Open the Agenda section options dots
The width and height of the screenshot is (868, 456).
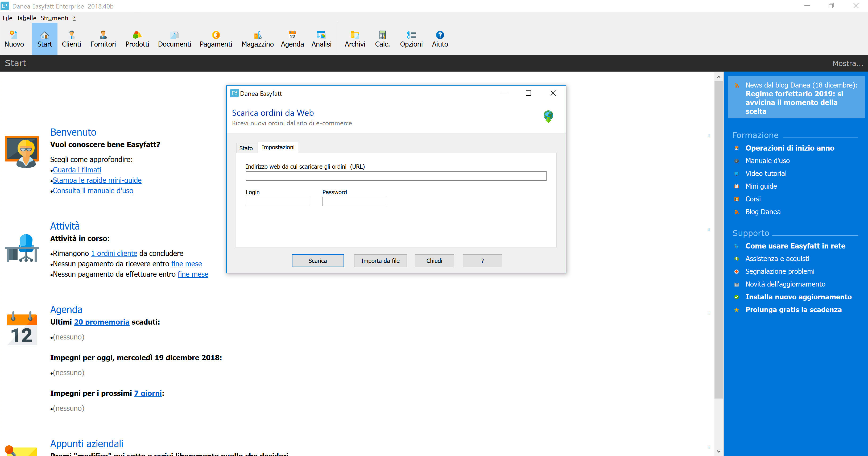click(709, 313)
